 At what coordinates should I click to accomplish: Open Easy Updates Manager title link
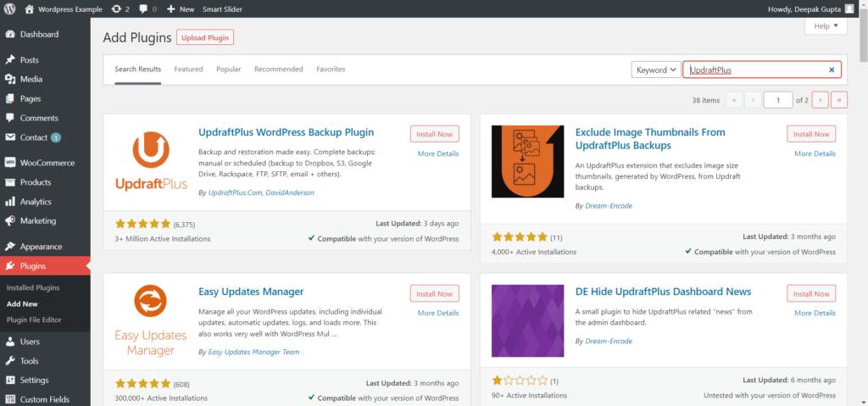tap(251, 292)
